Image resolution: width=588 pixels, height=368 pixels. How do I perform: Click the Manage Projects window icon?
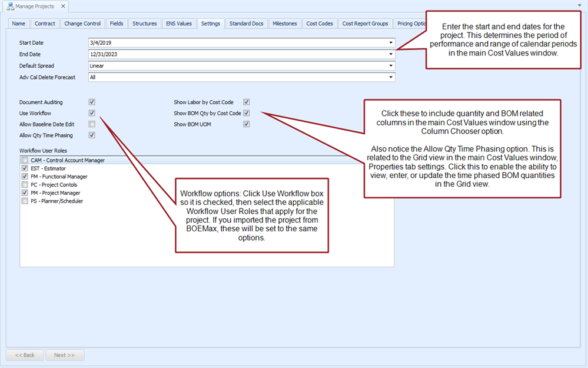(x=10, y=6)
